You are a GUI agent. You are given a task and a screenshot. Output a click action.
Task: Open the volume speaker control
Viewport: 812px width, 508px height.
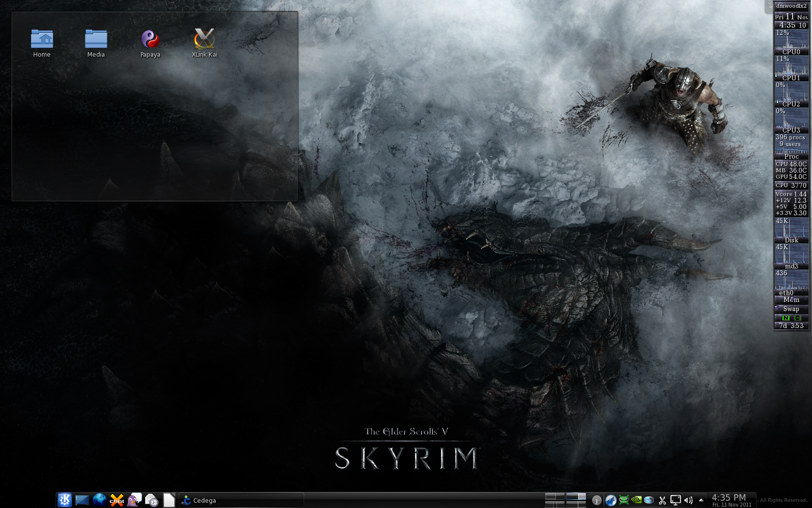pos(688,500)
